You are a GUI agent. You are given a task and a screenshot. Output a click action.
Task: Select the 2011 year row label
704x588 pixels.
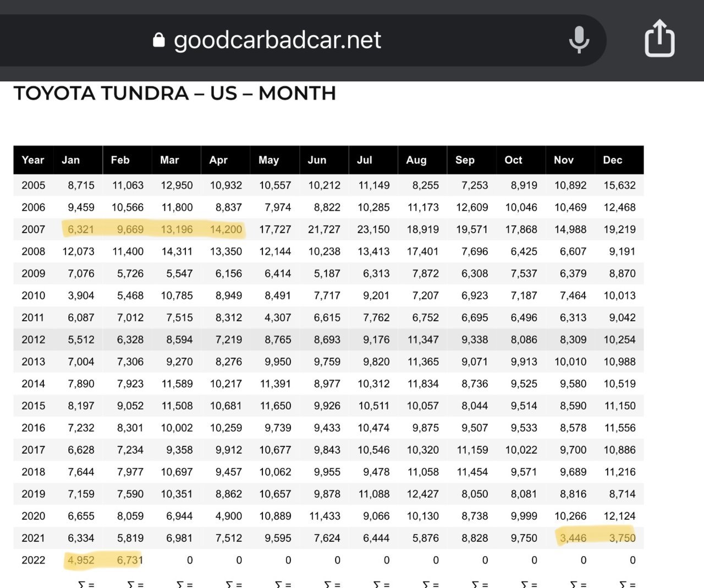pyautogui.click(x=34, y=317)
